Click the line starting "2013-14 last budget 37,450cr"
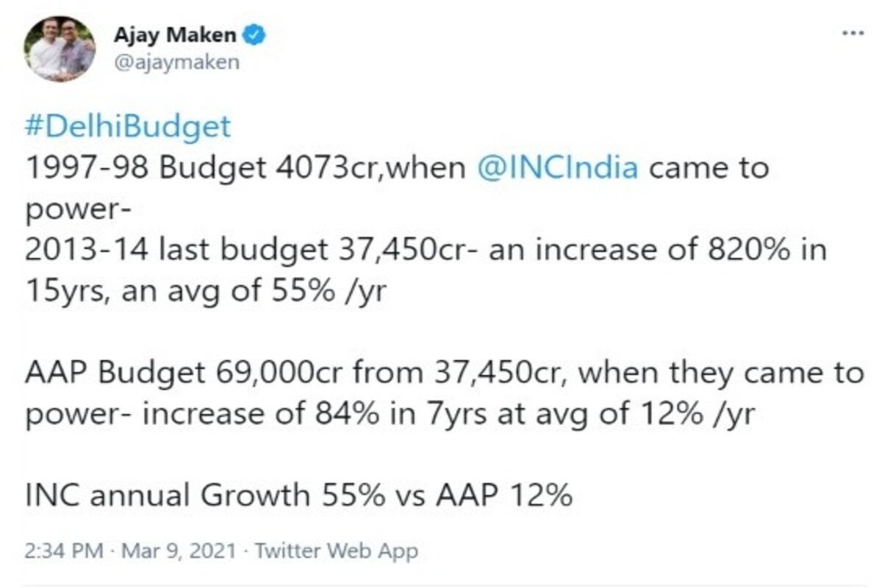This screenshot has height=588, width=882. pos(426,251)
